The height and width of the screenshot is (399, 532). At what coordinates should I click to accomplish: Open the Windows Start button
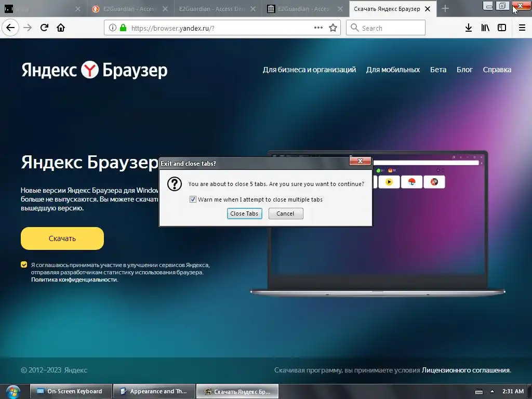pos(12,392)
